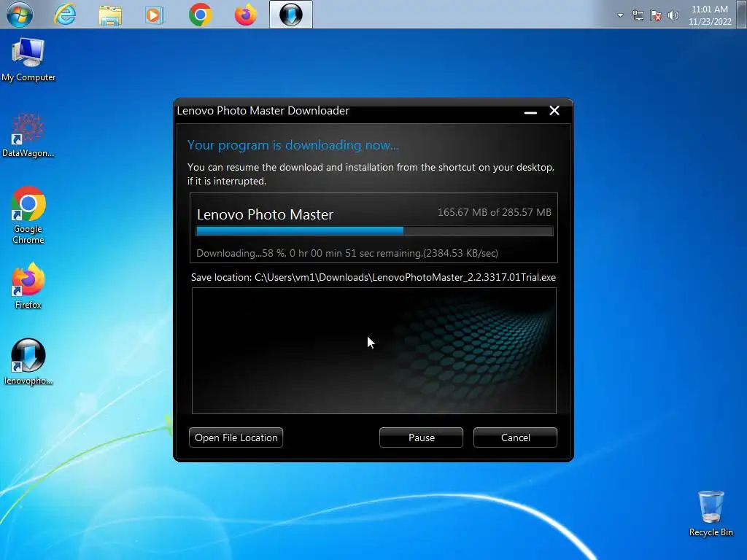The width and height of the screenshot is (747, 560).
Task: Open the Windows Start orb
Action: [x=20, y=15]
